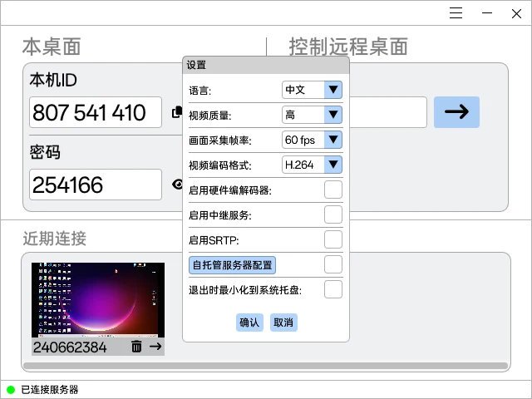Close the application window
This screenshot has width=532, height=399.
(x=516, y=13)
